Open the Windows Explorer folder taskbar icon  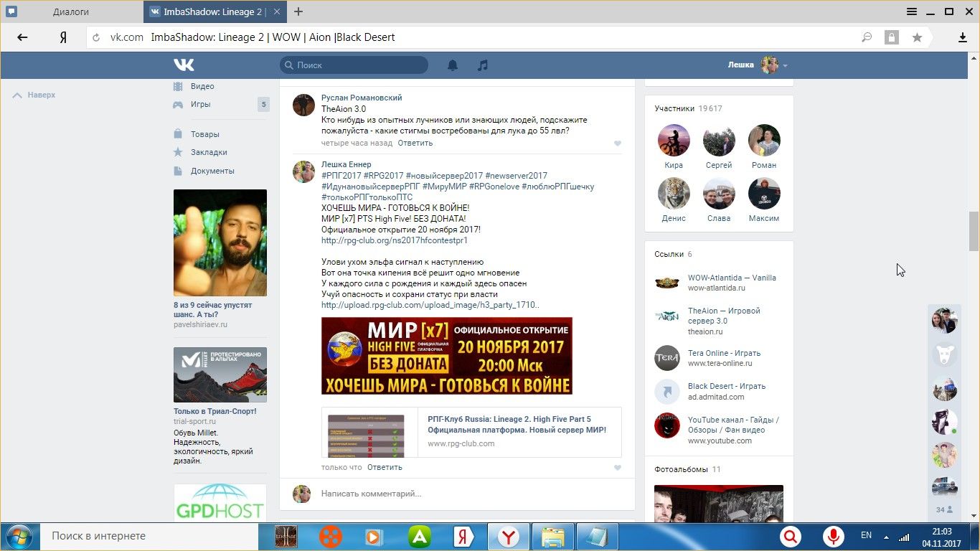pyautogui.click(x=552, y=537)
